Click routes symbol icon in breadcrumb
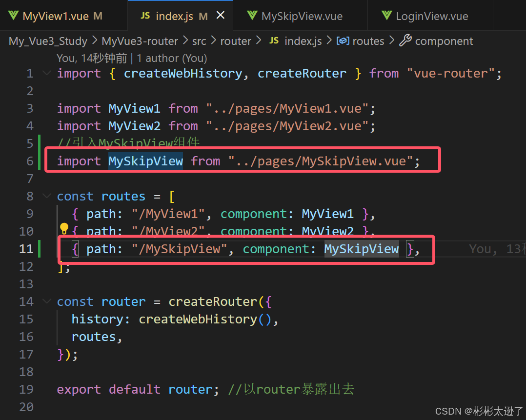Screen dimensions: 526x420 click(x=343, y=41)
